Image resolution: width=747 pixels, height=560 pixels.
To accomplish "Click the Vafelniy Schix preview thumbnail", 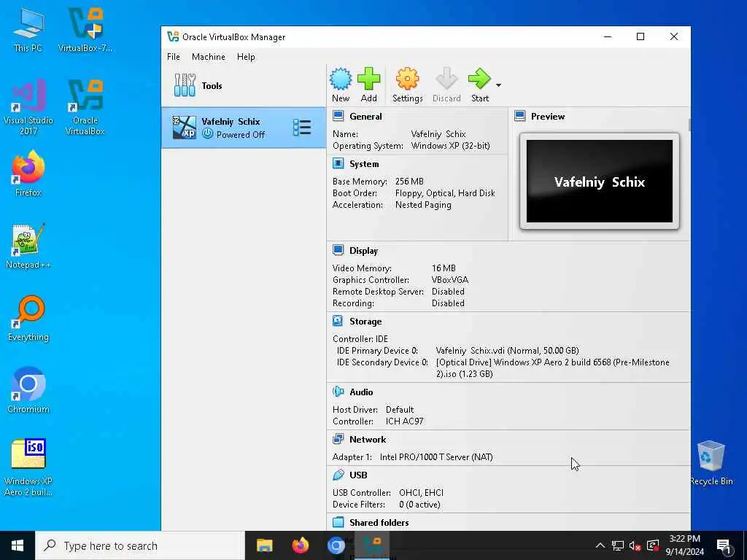I will click(x=600, y=182).
